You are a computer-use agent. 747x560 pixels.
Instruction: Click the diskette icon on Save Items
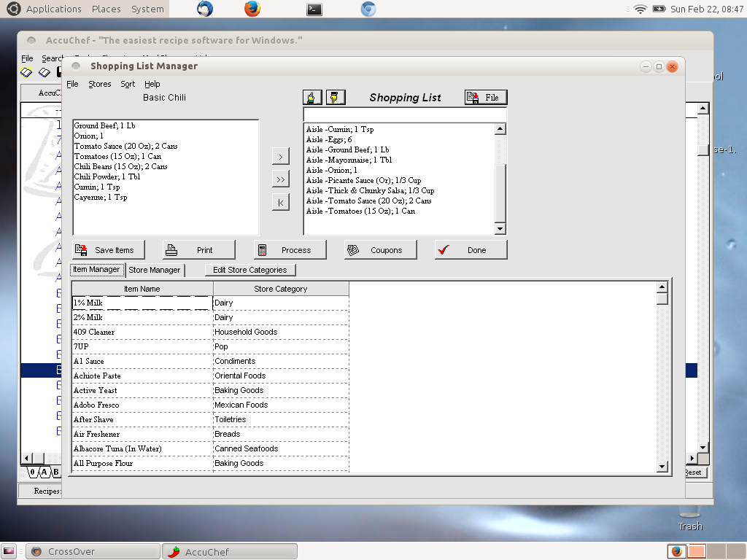80,249
